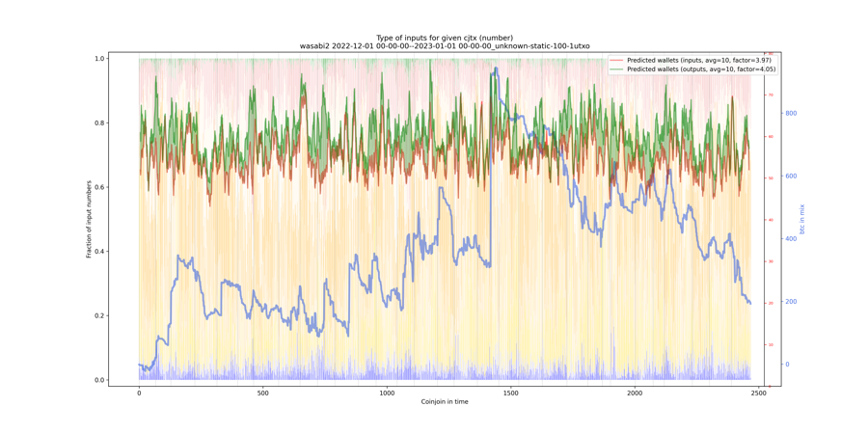Click the green outputs legend line swatch
The image size is (868, 434).
coord(617,69)
